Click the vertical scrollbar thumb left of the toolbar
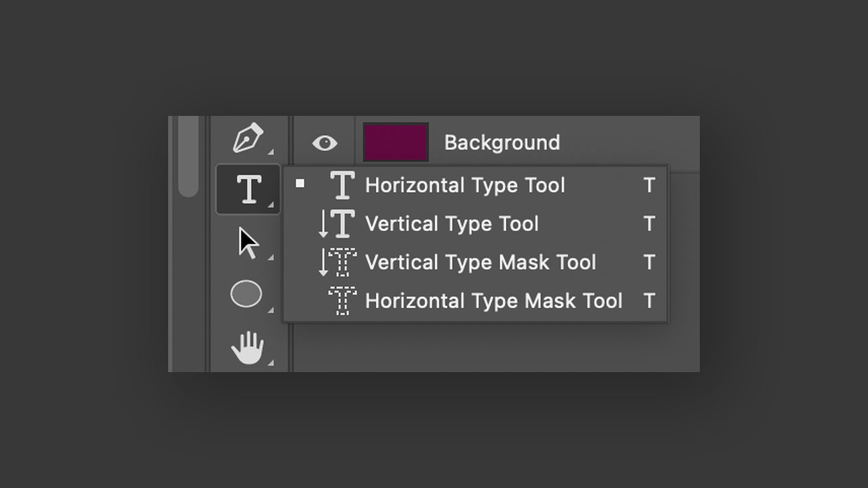Viewport: 868px width, 488px height. 189,157
